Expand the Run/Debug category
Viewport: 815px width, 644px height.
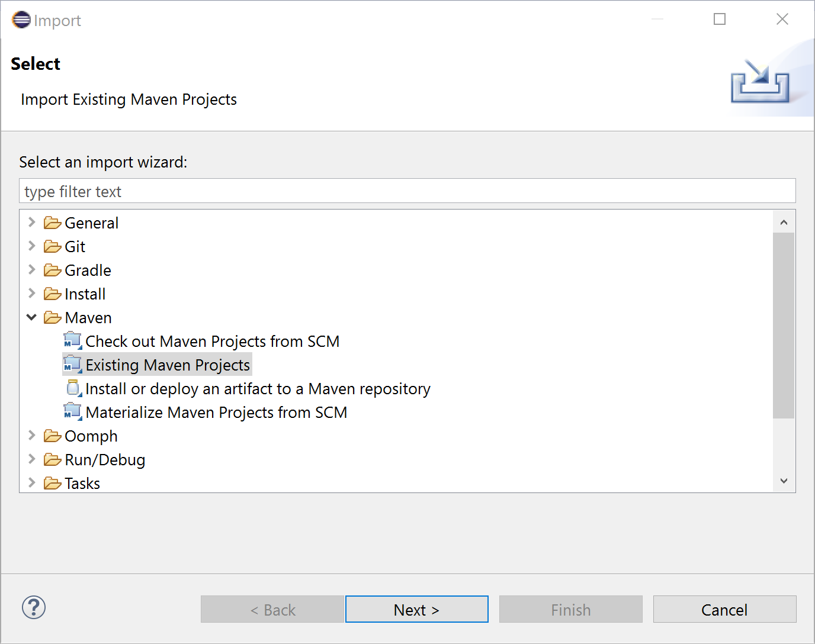tap(32, 459)
